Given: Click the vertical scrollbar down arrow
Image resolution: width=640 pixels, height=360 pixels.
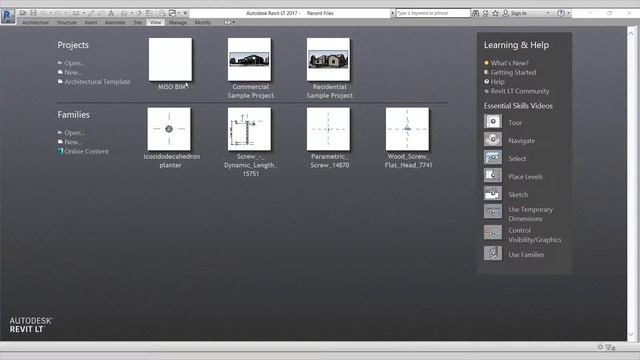Looking at the screenshot, I should pos(631,334).
